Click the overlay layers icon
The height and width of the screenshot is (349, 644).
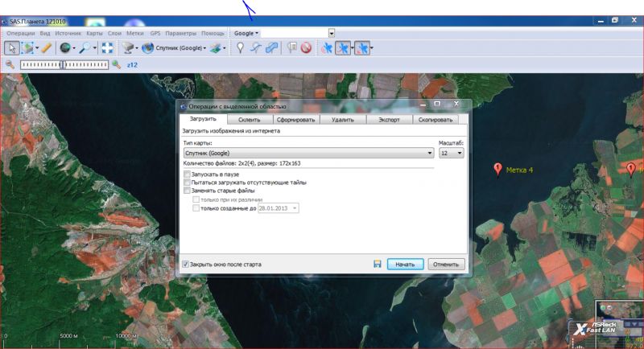pos(215,48)
